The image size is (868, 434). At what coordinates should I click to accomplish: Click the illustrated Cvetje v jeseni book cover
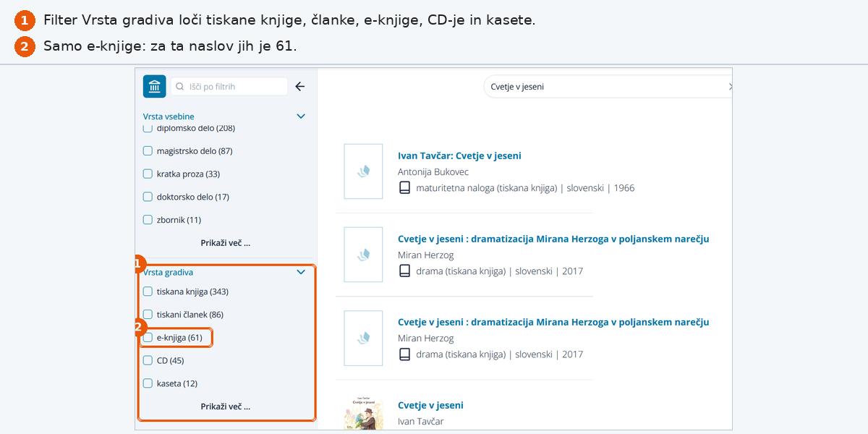(x=363, y=412)
